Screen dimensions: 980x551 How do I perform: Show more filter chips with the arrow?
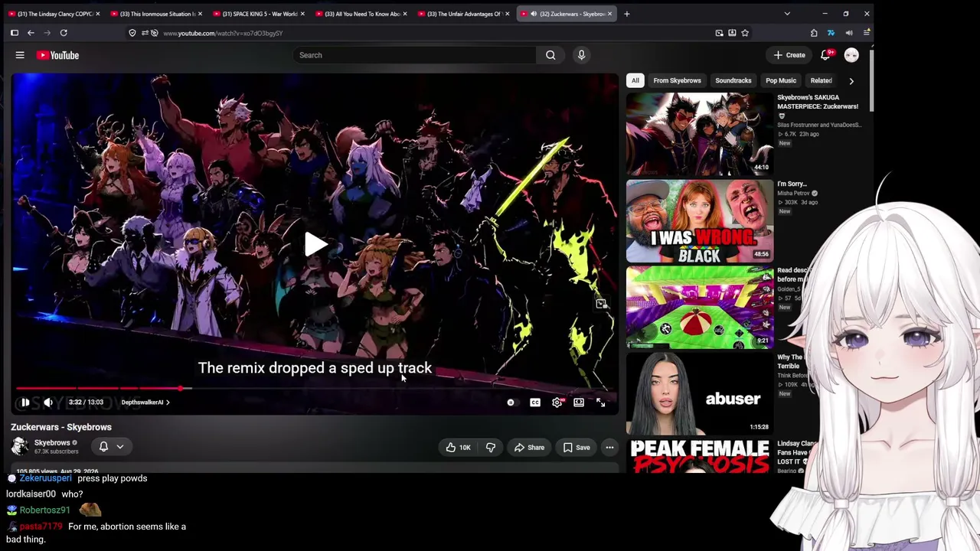(x=851, y=80)
